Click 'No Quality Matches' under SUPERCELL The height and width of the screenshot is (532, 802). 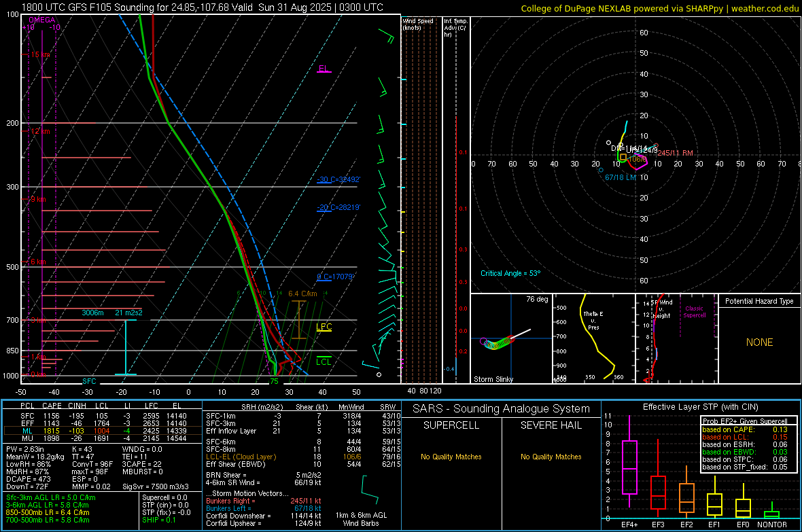pyautogui.click(x=451, y=457)
